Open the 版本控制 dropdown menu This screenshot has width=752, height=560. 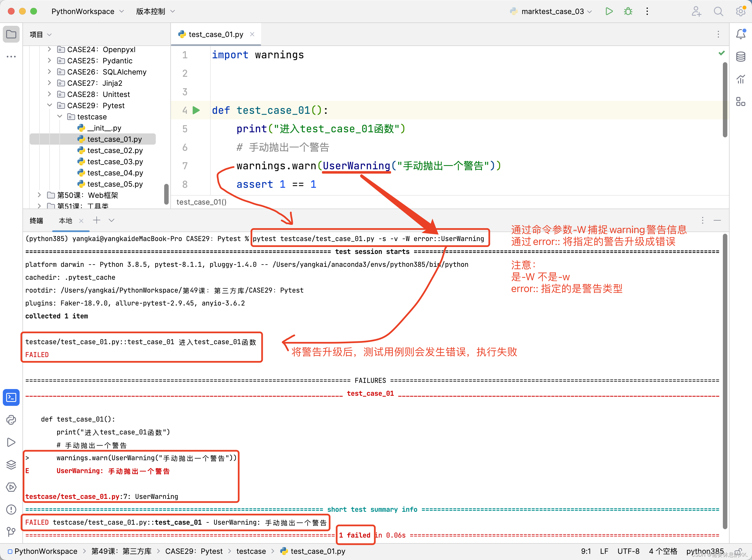pyautogui.click(x=155, y=11)
